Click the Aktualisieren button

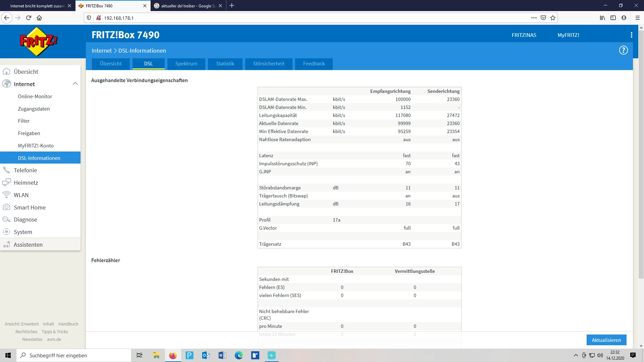606,340
